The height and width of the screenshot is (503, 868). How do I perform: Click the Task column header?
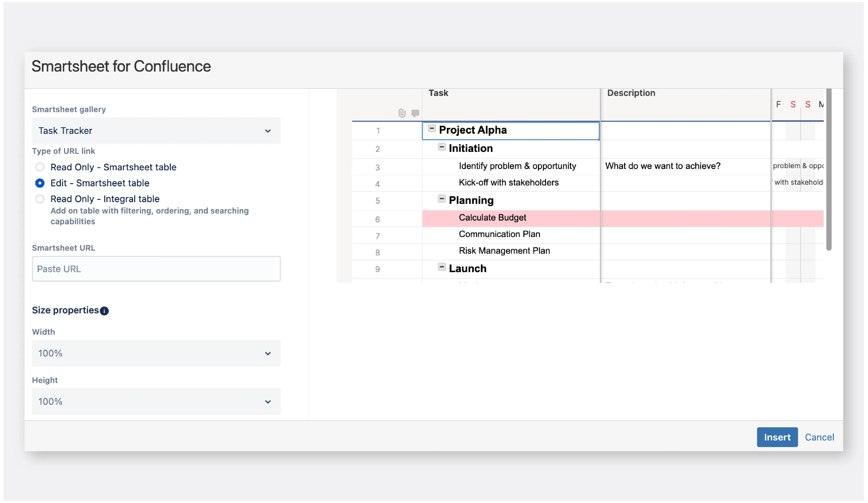tap(438, 93)
